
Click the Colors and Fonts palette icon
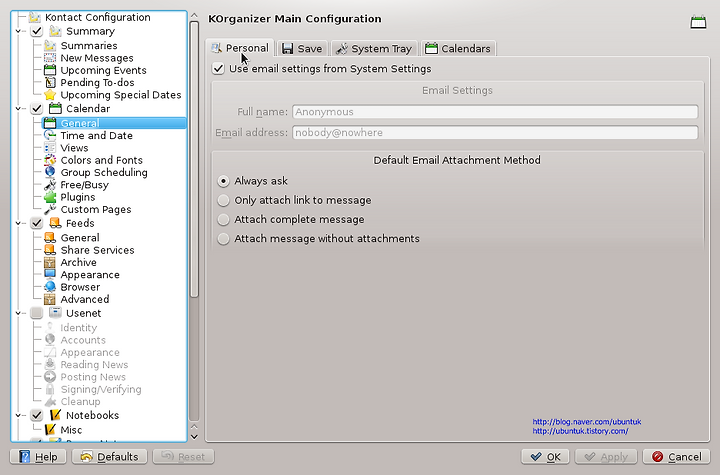coord(50,160)
